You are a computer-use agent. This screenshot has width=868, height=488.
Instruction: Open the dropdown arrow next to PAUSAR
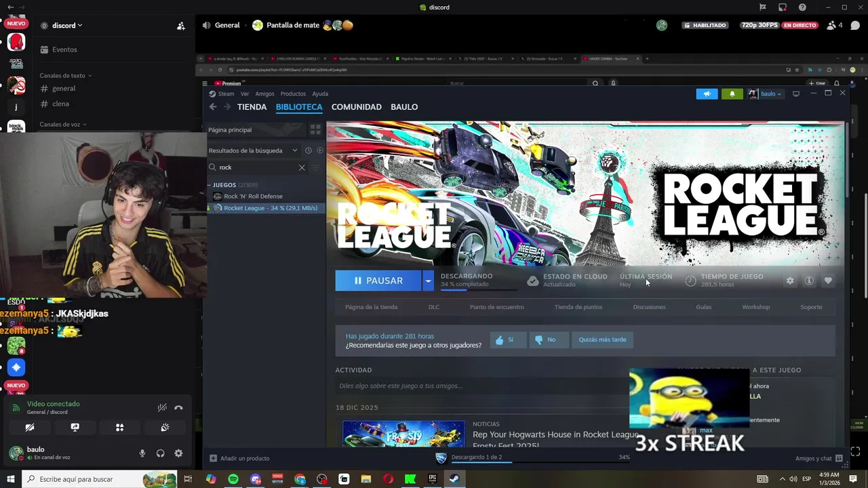coord(428,281)
